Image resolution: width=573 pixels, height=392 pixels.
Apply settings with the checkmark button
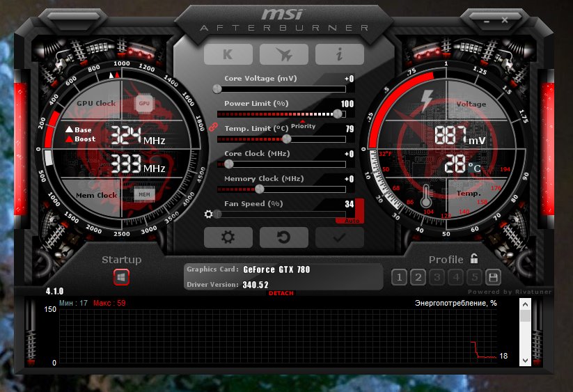click(340, 237)
